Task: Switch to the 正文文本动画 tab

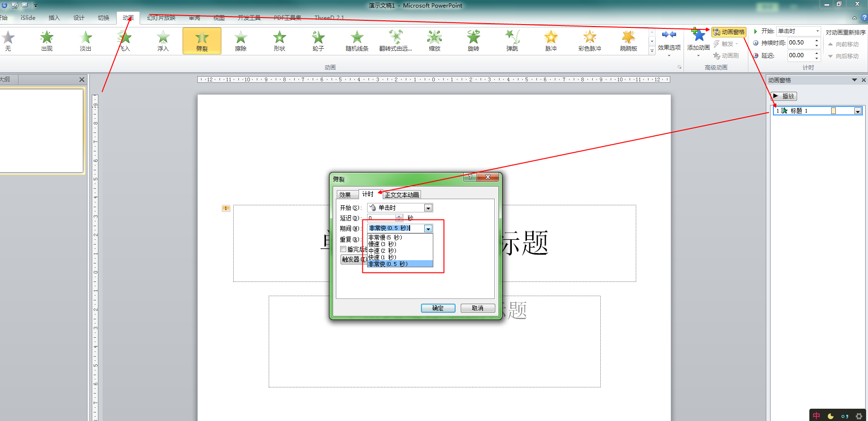Action: click(x=402, y=195)
